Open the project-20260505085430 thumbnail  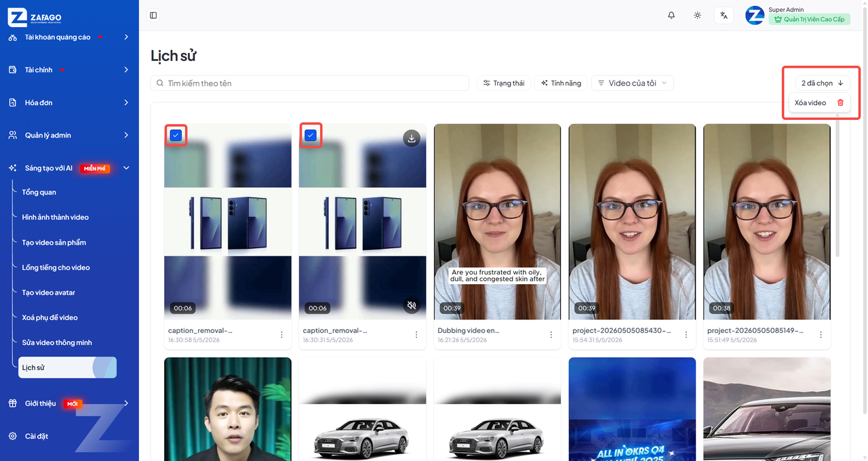point(632,222)
